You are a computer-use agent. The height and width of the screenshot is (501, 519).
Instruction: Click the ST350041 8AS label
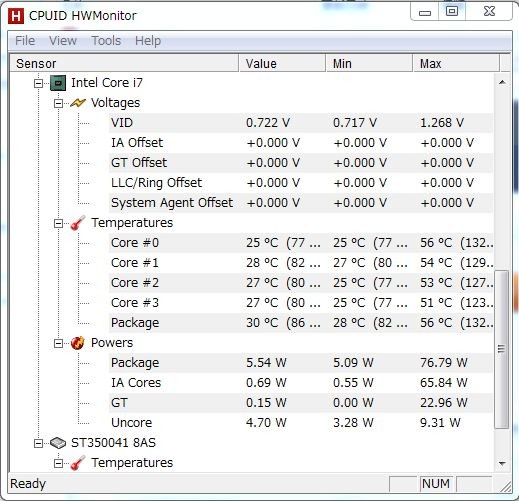click(113, 443)
